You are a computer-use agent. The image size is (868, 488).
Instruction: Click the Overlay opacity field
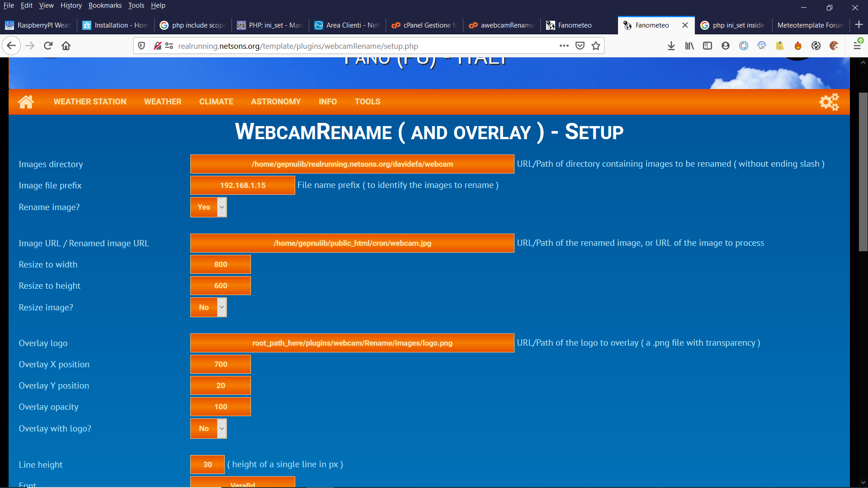pyautogui.click(x=221, y=407)
